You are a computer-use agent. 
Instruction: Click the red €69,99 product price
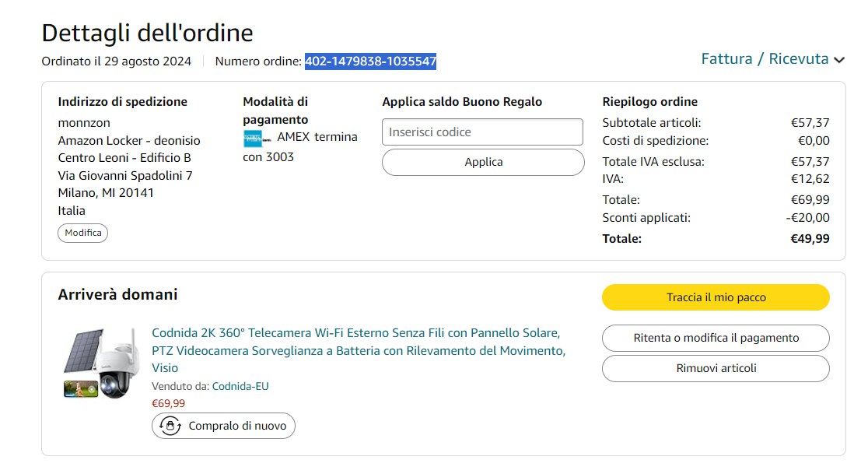[168, 403]
